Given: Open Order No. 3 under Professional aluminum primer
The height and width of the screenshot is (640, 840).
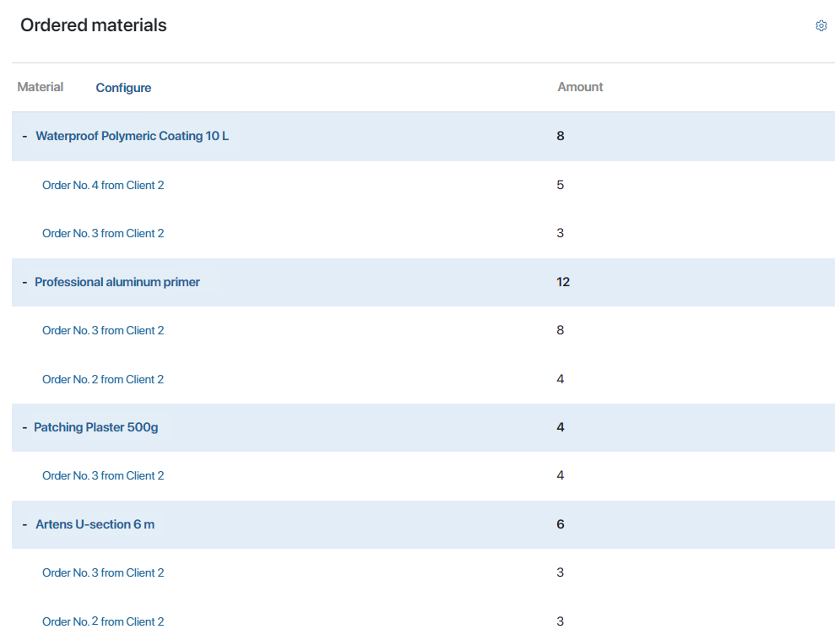Looking at the screenshot, I should [x=103, y=330].
